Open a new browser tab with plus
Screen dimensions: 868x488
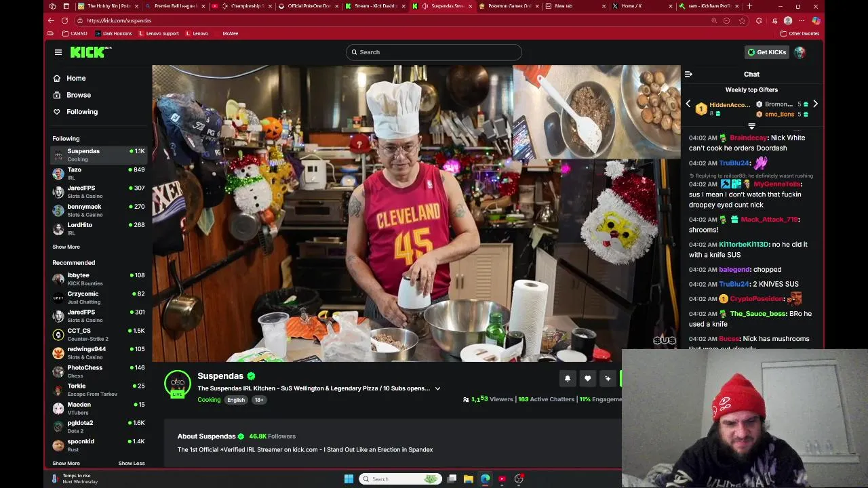pos(749,6)
